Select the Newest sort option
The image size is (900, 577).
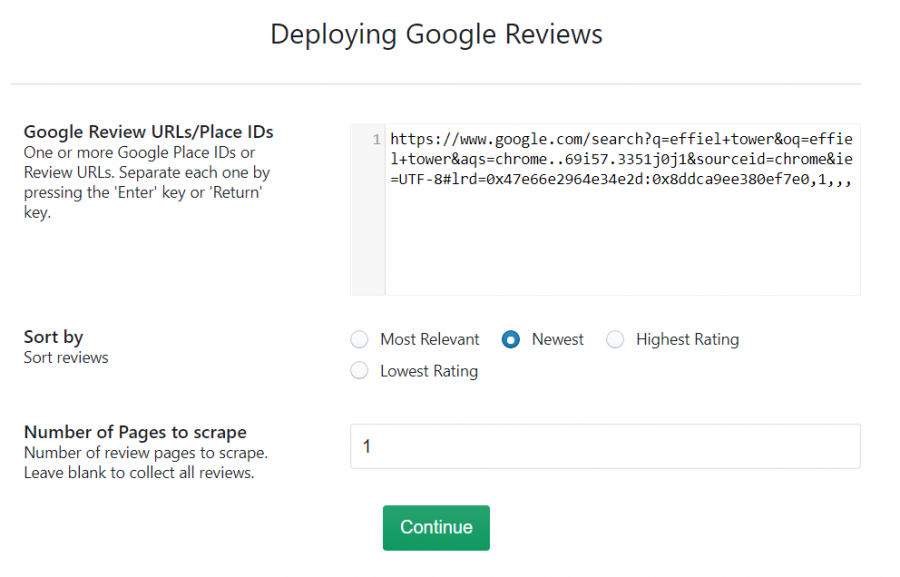click(510, 339)
